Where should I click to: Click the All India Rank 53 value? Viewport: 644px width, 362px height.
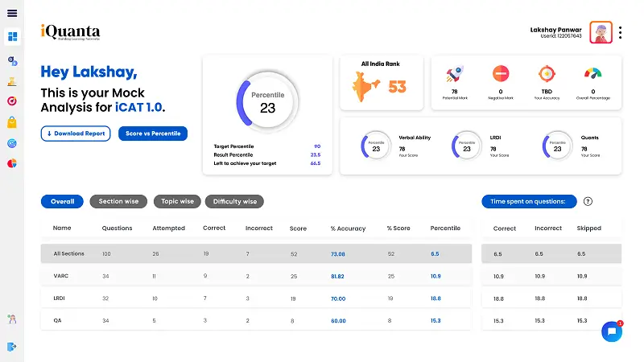(x=397, y=87)
